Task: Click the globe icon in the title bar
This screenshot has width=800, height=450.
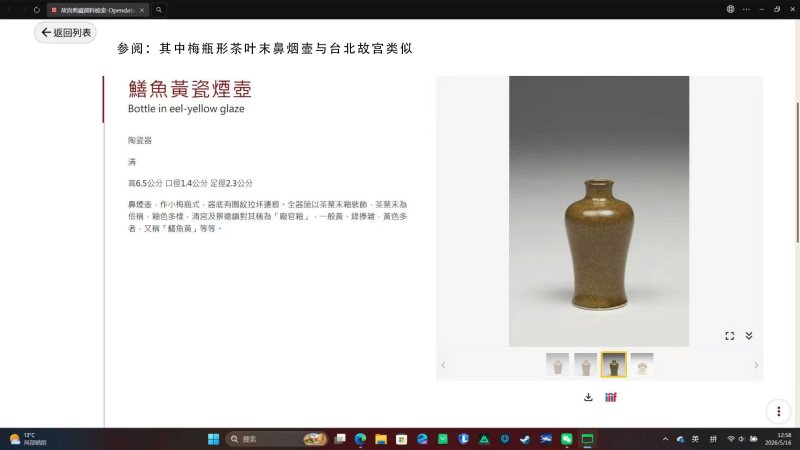Action: point(731,9)
